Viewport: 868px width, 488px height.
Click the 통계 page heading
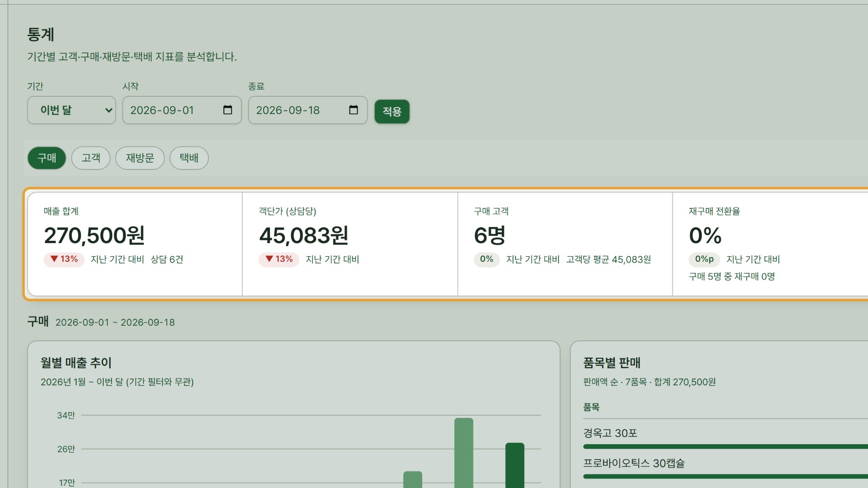[x=41, y=34]
